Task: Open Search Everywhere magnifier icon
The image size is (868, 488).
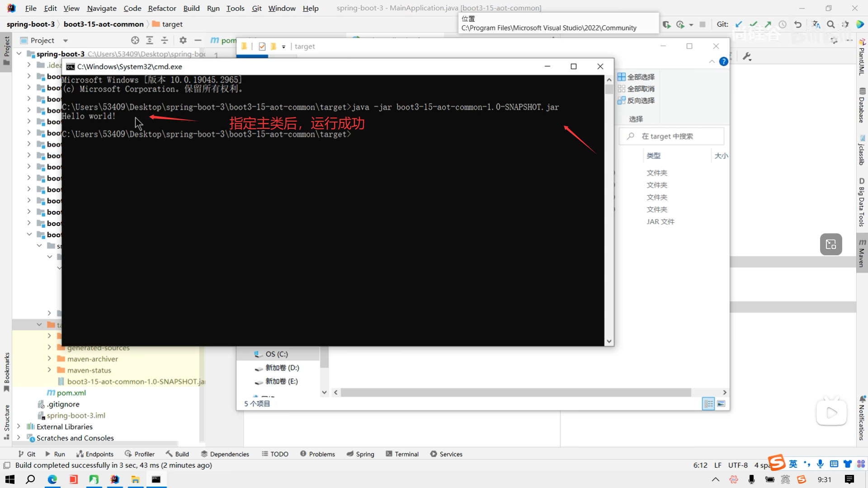Action: (830, 24)
